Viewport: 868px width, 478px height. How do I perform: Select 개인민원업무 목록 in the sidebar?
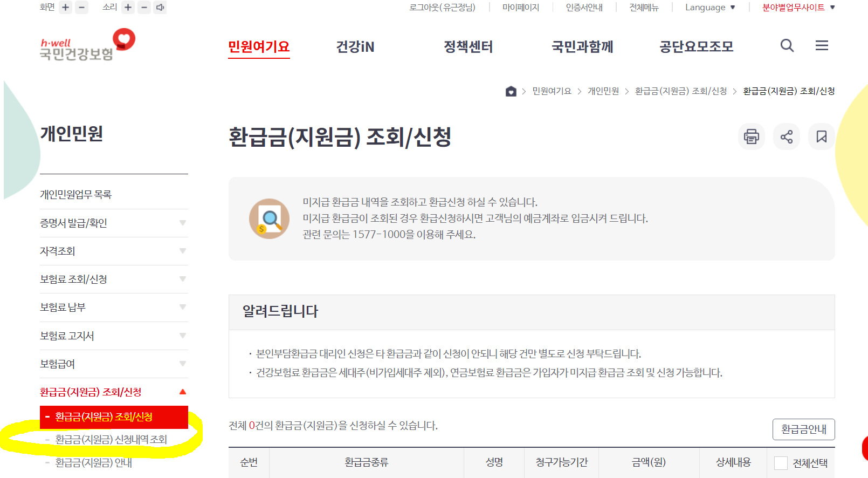coord(75,194)
